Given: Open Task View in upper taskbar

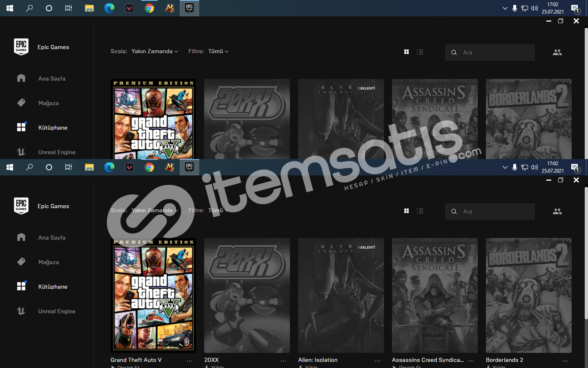Looking at the screenshot, I should coord(69,8).
